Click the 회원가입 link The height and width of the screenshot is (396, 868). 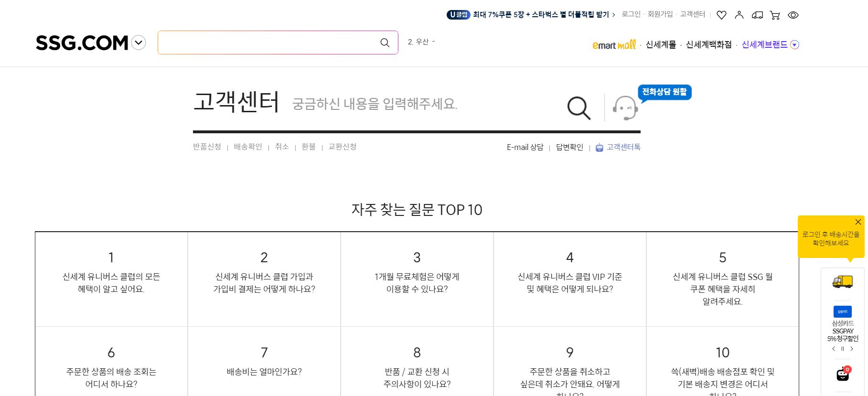660,14
